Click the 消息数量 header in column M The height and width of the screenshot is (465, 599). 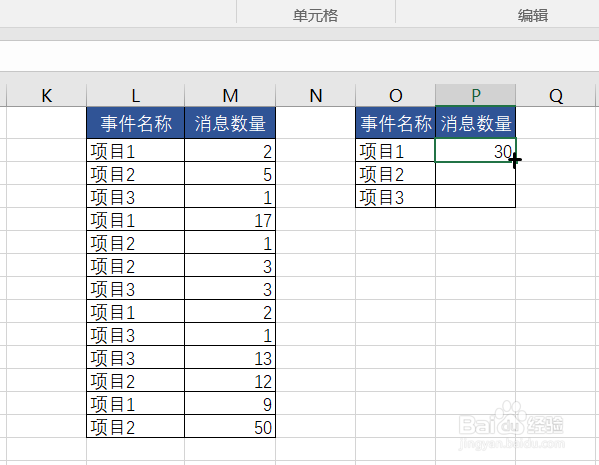(x=230, y=123)
